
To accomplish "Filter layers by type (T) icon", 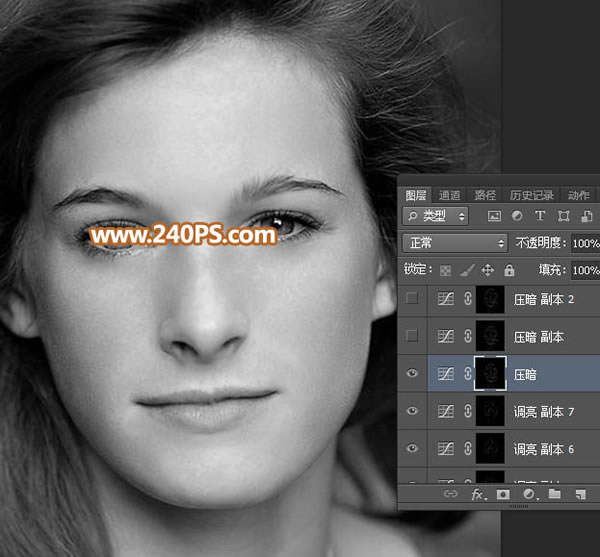I will click(x=540, y=216).
